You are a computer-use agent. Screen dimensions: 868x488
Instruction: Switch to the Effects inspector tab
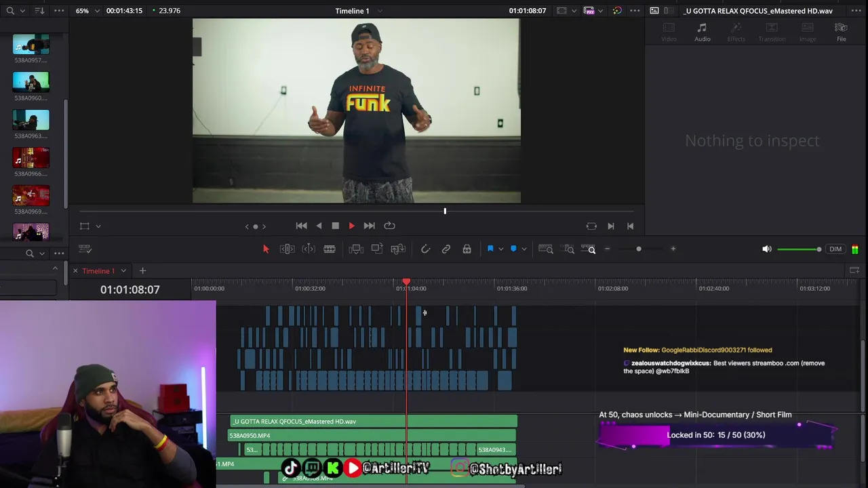click(736, 32)
